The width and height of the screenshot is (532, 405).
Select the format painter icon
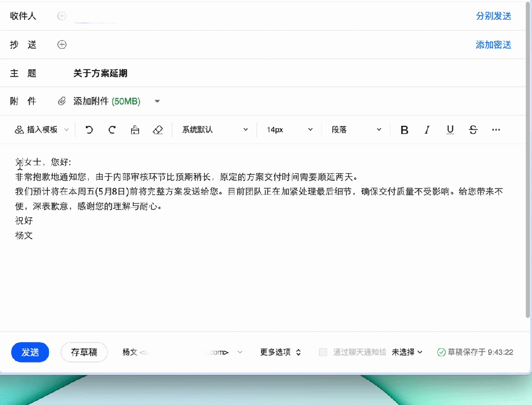click(x=135, y=130)
